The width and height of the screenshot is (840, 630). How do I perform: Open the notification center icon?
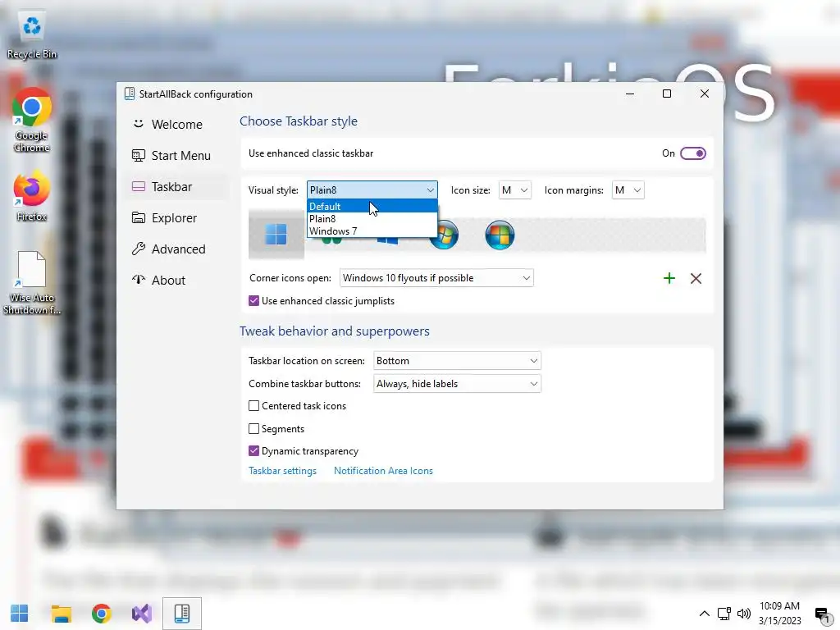(822, 614)
